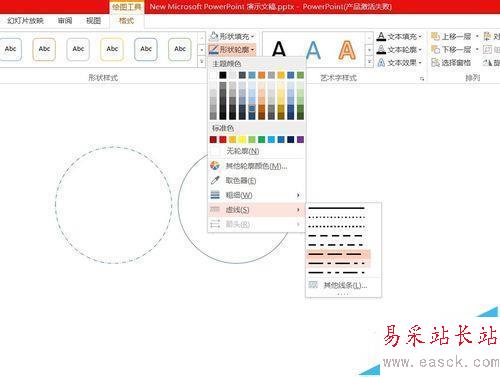Select the 取色器(E) eyedropper option

coord(257,180)
